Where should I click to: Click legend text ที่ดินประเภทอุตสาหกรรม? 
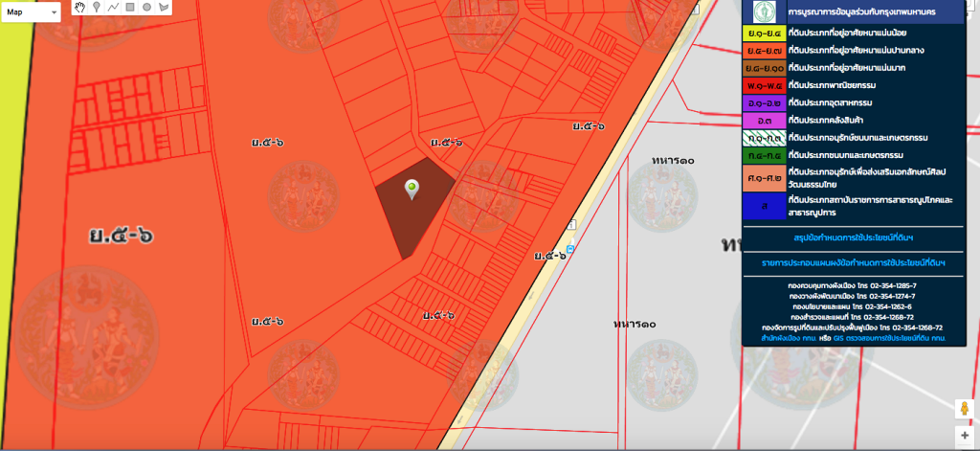(831, 102)
